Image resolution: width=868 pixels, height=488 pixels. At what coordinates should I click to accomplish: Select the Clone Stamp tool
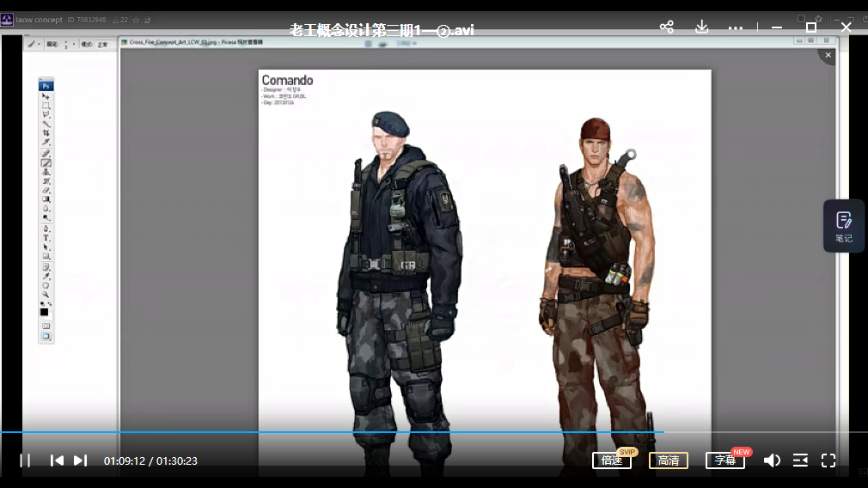coord(46,172)
